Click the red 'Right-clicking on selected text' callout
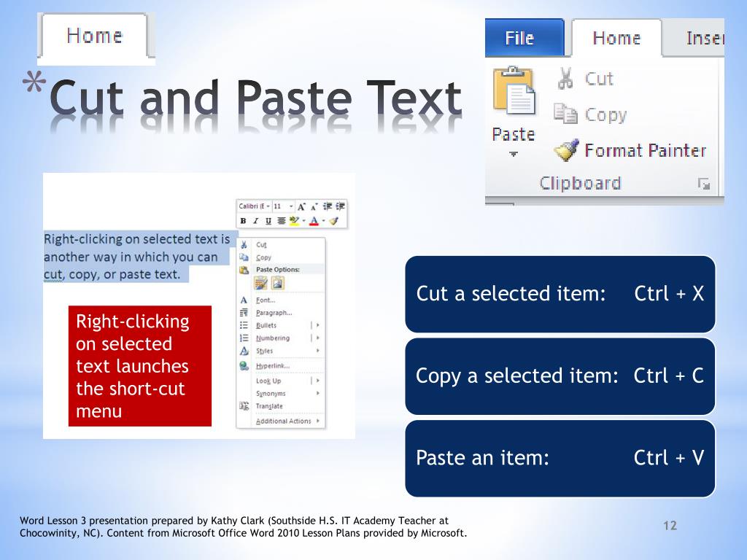The height and width of the screenshot is (560, 747). click(x=140, y=366)
